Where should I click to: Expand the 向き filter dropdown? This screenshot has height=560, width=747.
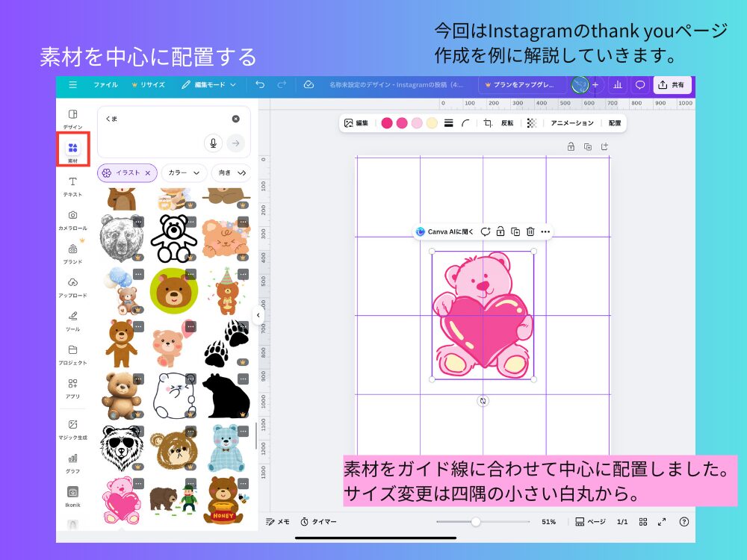point(229,172)
